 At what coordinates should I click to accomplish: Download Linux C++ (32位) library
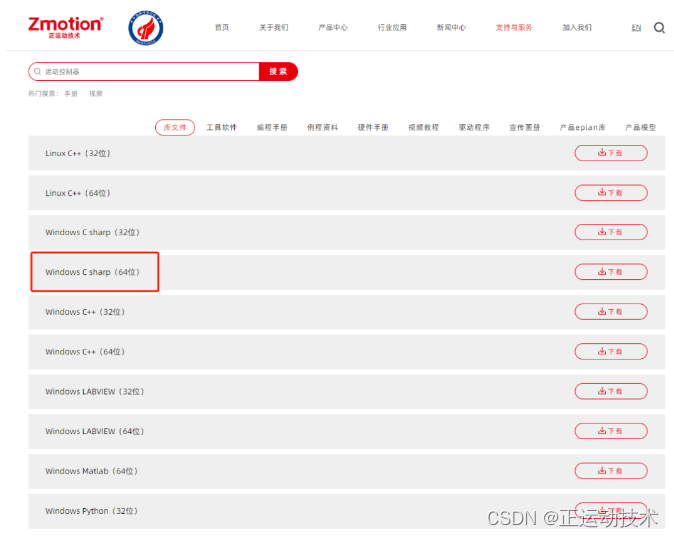tap(611, 153)
